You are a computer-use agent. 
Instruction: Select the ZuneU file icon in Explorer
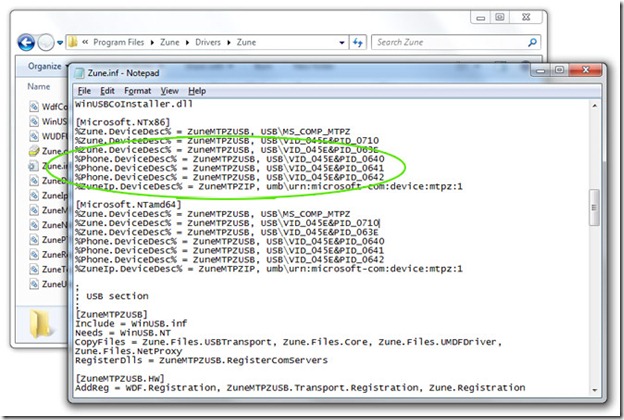(x=34, y=284)
